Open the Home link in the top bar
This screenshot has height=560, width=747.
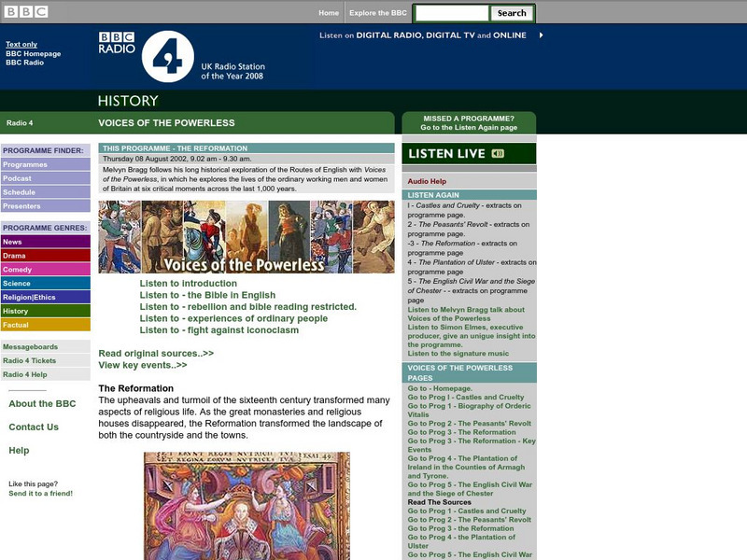[x=327, y=12]
